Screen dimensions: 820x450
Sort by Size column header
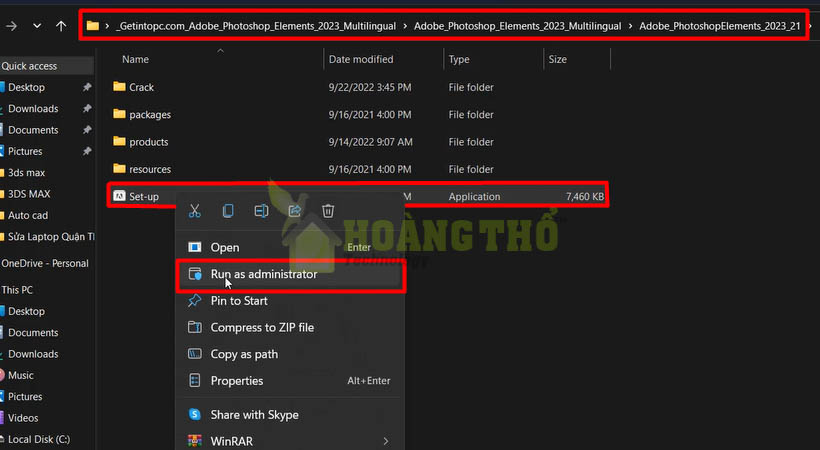click(557, 59)
